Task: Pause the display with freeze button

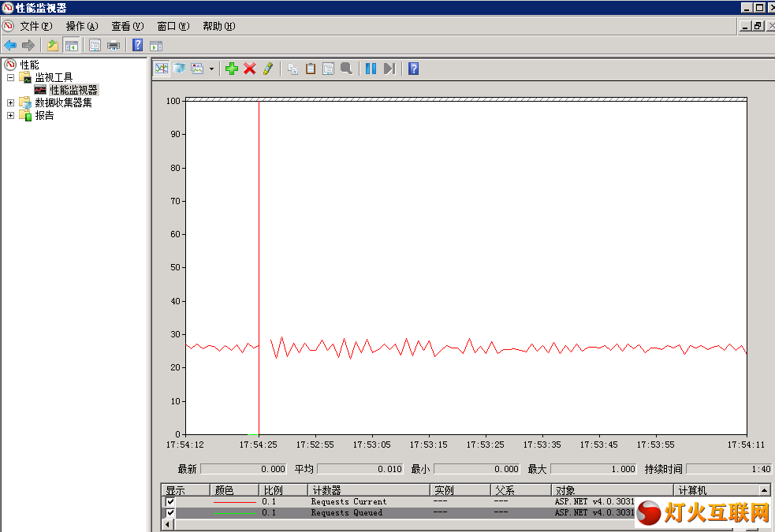Action: click(x=371, y=69)
